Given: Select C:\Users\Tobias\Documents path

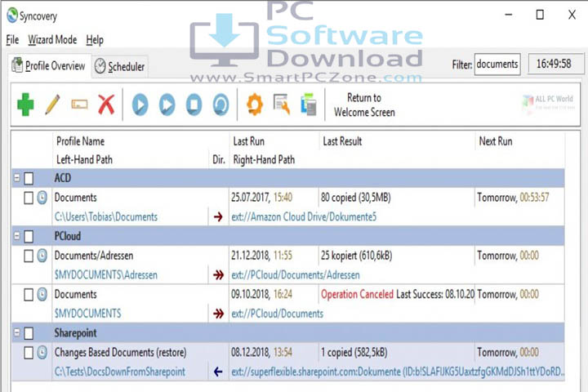Looking at the screenshot, I should tap(106, 216).
